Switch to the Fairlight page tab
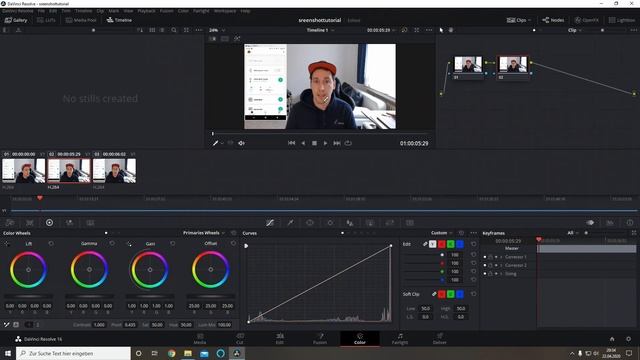 [x=400, y=338]
